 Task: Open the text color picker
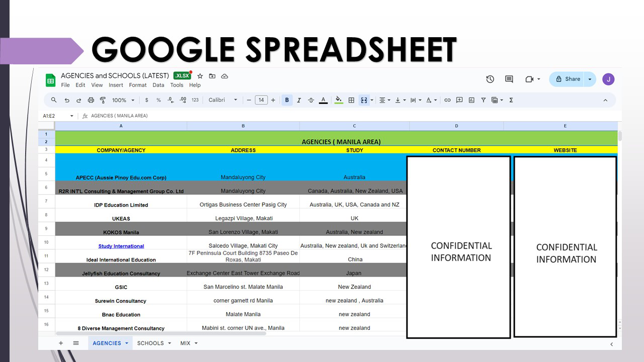point(323,100)
